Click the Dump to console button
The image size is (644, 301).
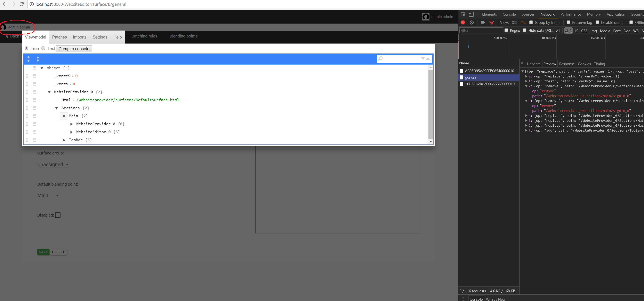tap(74, 49)
